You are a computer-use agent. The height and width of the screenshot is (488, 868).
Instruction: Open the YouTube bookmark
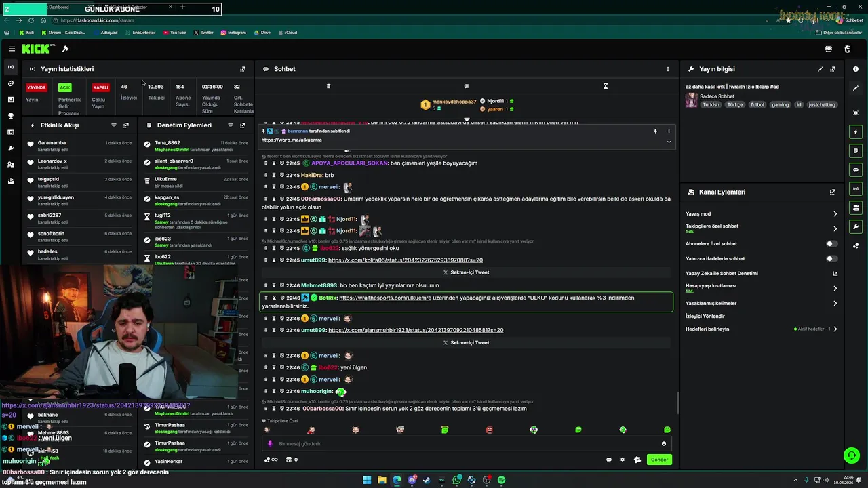[174, 33]
